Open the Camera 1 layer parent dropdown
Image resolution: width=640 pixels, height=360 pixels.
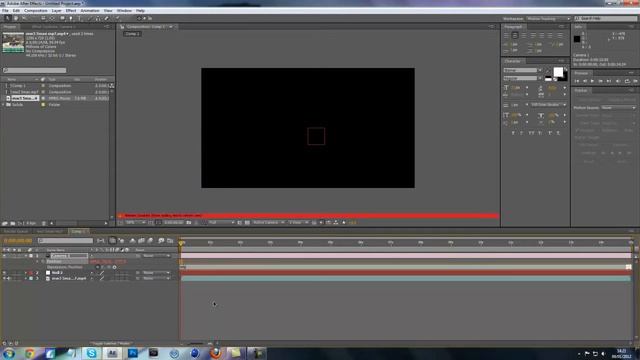pyautogui.click(x=156, y=256)
